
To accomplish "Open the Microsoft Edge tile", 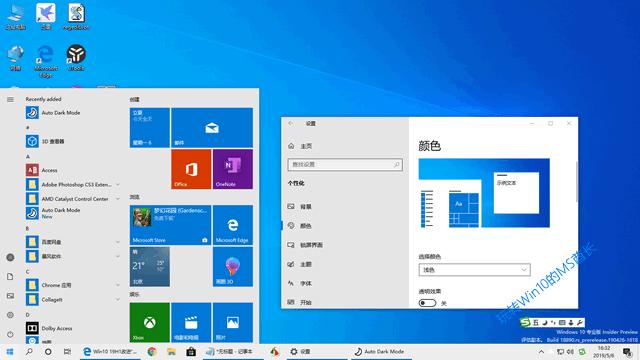I will pyautogui.click(x=233, y=225).
